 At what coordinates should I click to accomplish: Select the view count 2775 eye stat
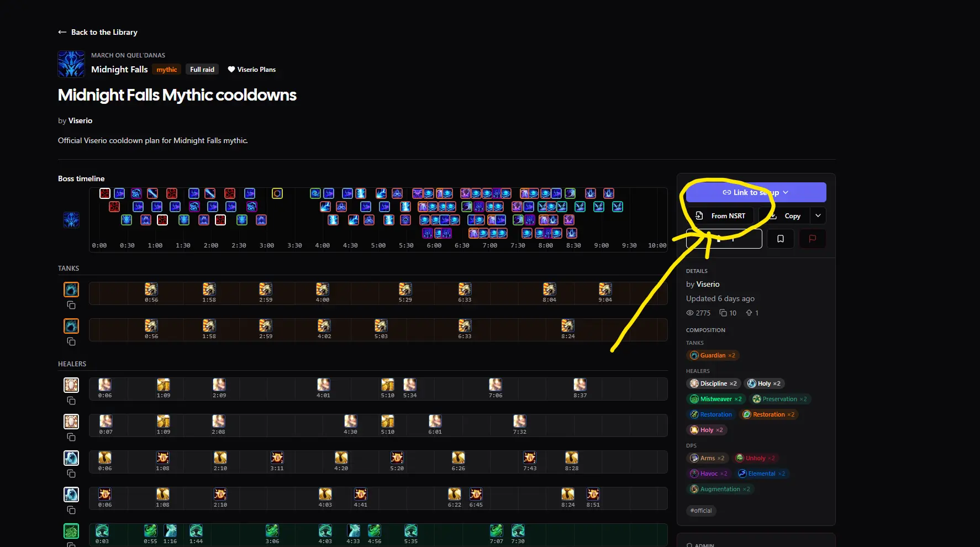pos(698,313)
